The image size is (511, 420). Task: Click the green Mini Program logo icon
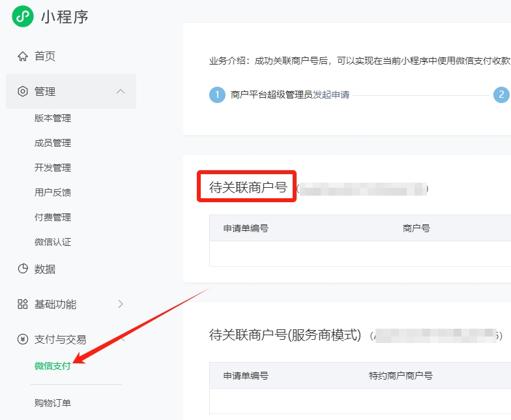coord(23,17)
